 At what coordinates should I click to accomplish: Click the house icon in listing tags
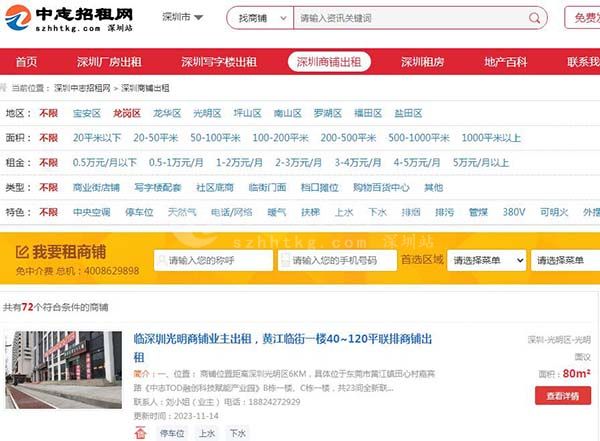(x=140, y=433)
